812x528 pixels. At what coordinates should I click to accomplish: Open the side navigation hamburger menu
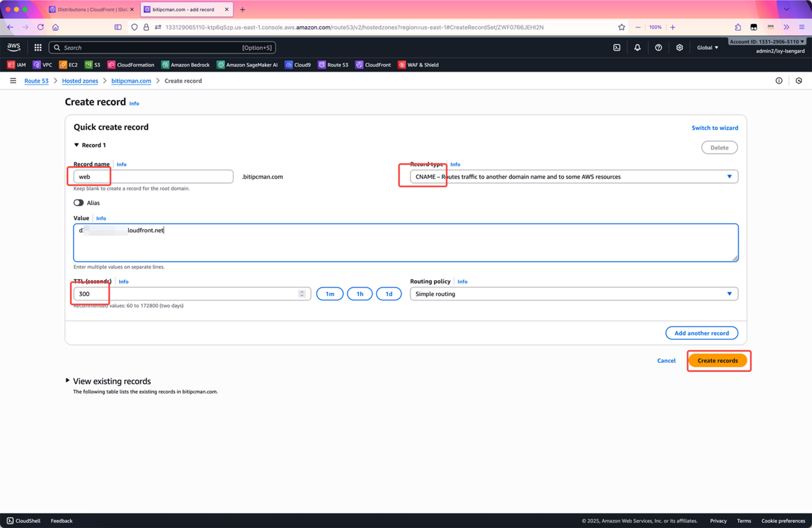click(x=13, y=81)
